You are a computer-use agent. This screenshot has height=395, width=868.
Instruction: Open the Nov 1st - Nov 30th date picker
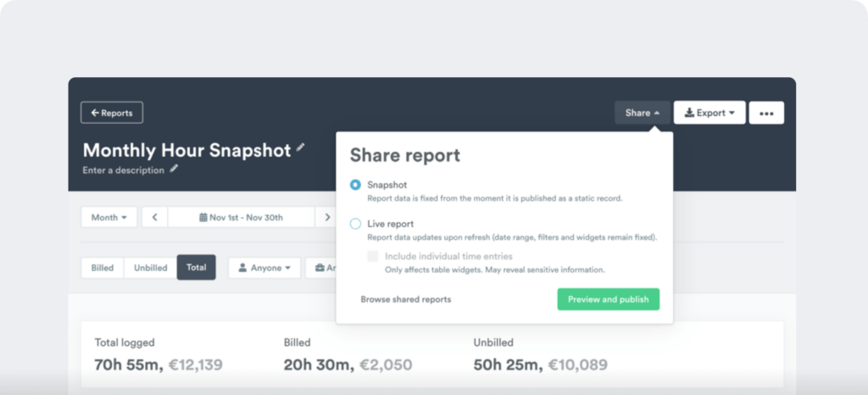[242, 217]
